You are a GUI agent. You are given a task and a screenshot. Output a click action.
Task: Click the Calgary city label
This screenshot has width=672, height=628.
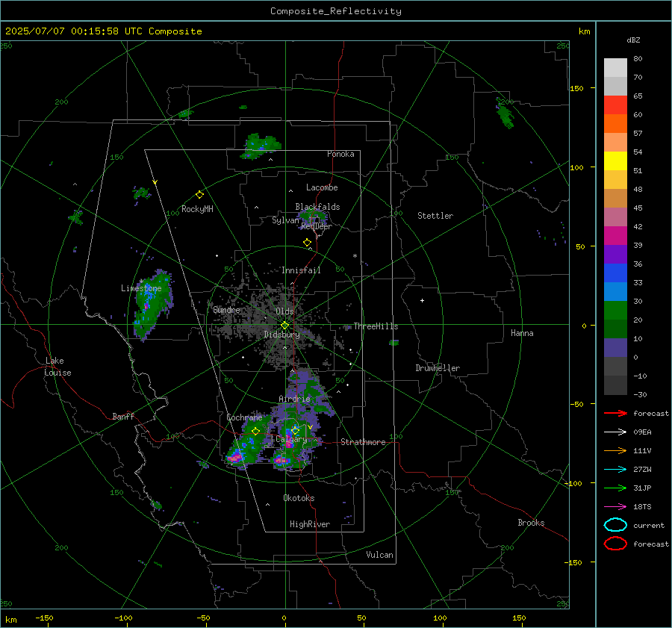[291, 439]
